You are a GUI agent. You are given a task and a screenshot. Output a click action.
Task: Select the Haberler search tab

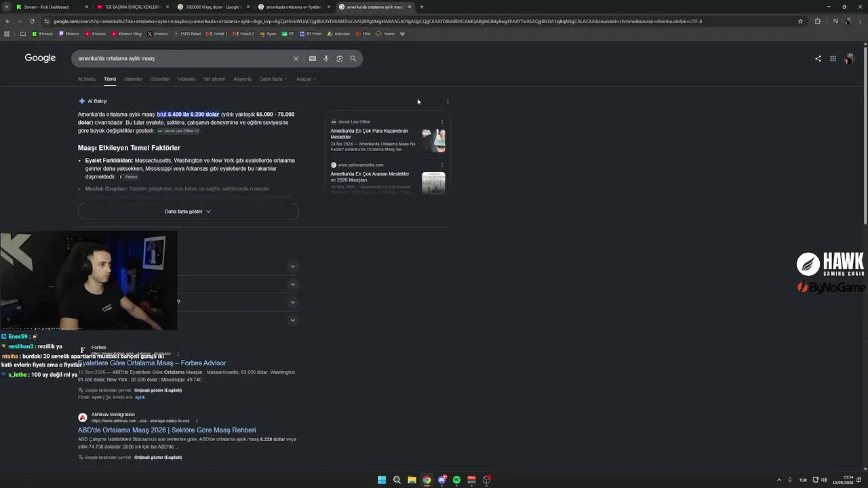133,79
